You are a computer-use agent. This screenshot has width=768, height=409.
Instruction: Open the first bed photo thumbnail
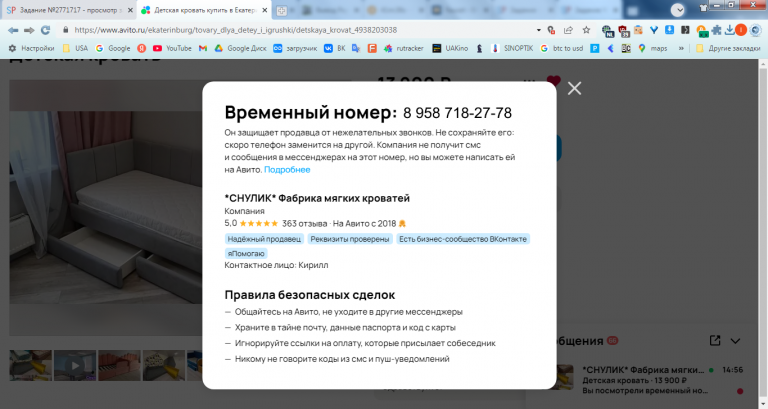(30, 365)
